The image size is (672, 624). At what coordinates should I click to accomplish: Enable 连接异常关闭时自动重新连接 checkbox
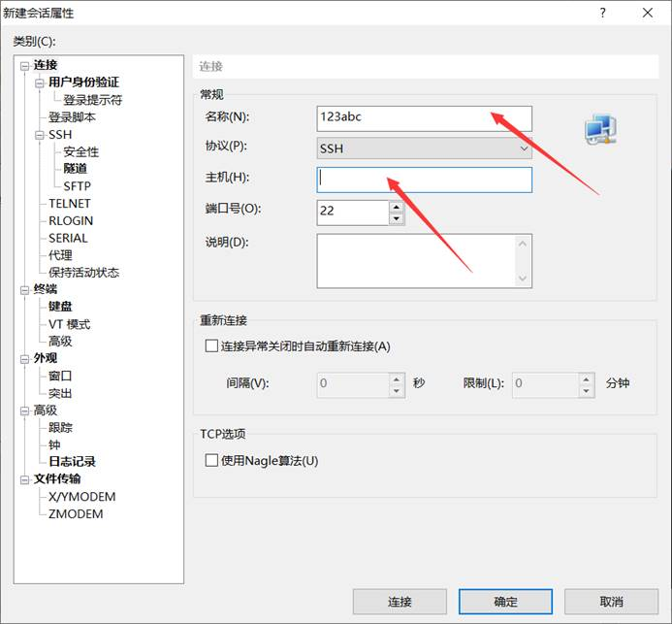pos(211,345)
